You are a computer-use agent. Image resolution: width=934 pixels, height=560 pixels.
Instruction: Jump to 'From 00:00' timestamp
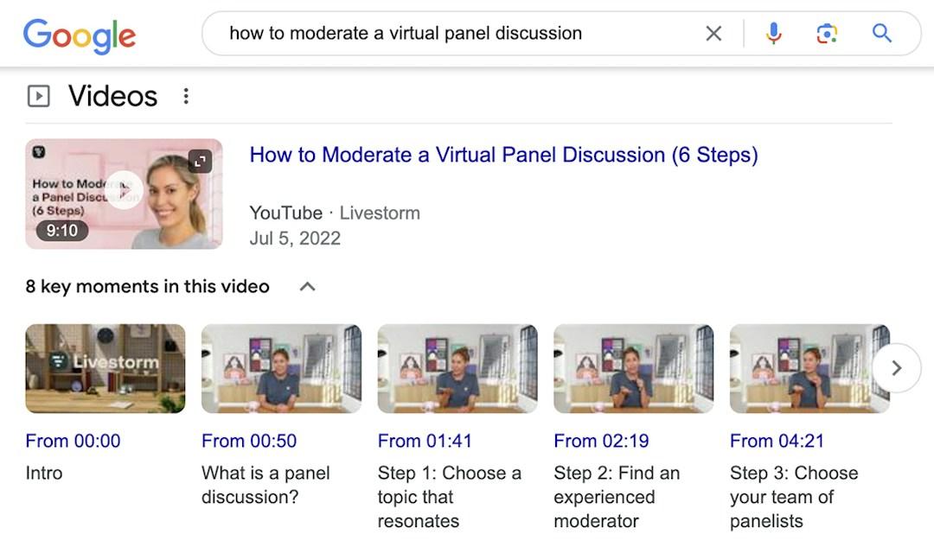pyautogui.click(x=73, y=441)
